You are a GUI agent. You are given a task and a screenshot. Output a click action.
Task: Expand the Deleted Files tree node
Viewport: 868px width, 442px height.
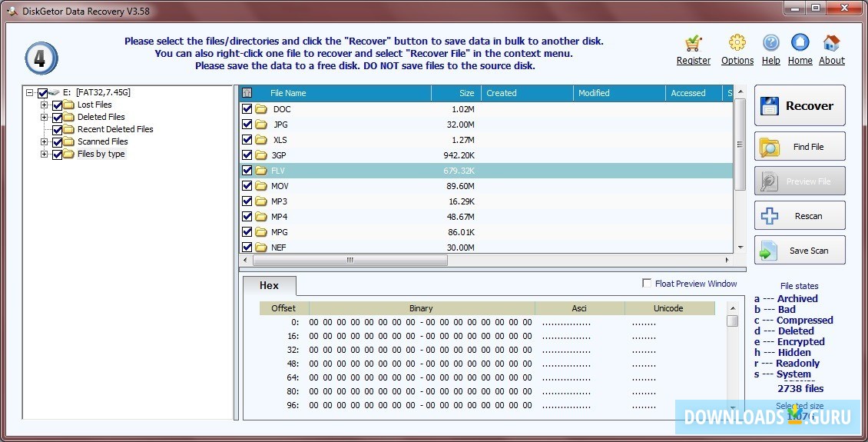(x=45, y=117)
